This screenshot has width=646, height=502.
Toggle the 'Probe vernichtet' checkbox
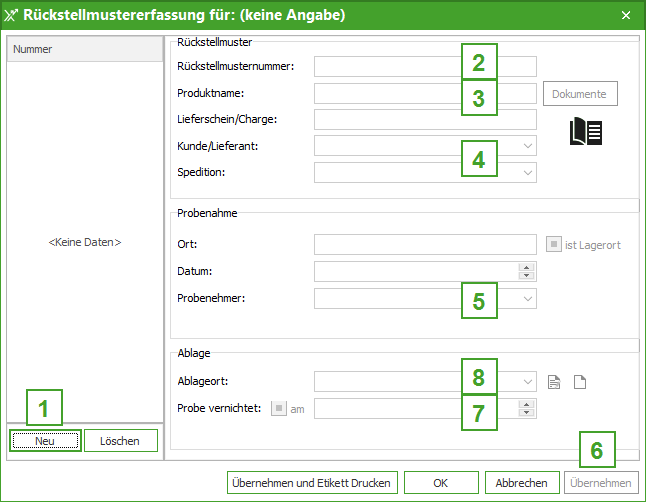coord(279,408)
